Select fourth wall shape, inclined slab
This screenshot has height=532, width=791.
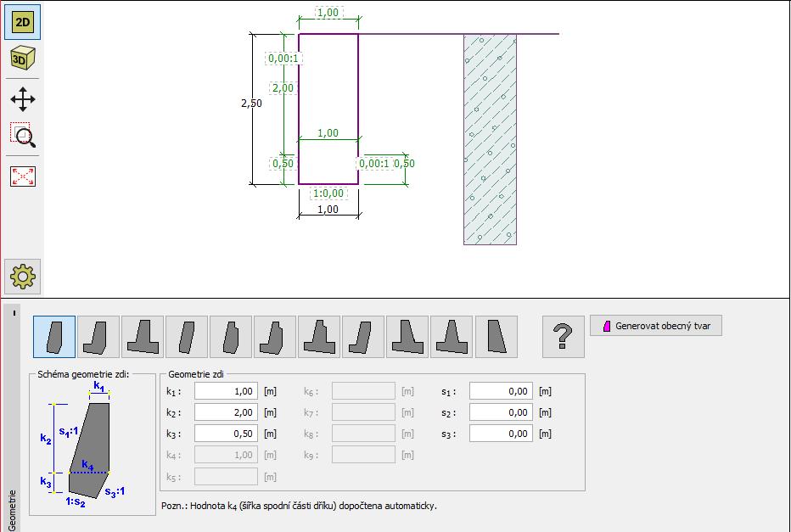click(x=187, y=337)
